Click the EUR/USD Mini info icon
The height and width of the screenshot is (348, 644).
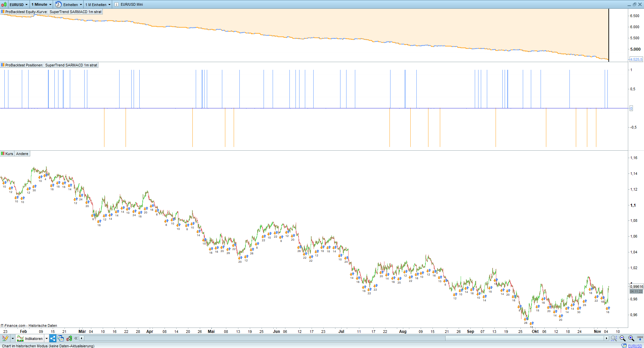(x=116, y=4)
